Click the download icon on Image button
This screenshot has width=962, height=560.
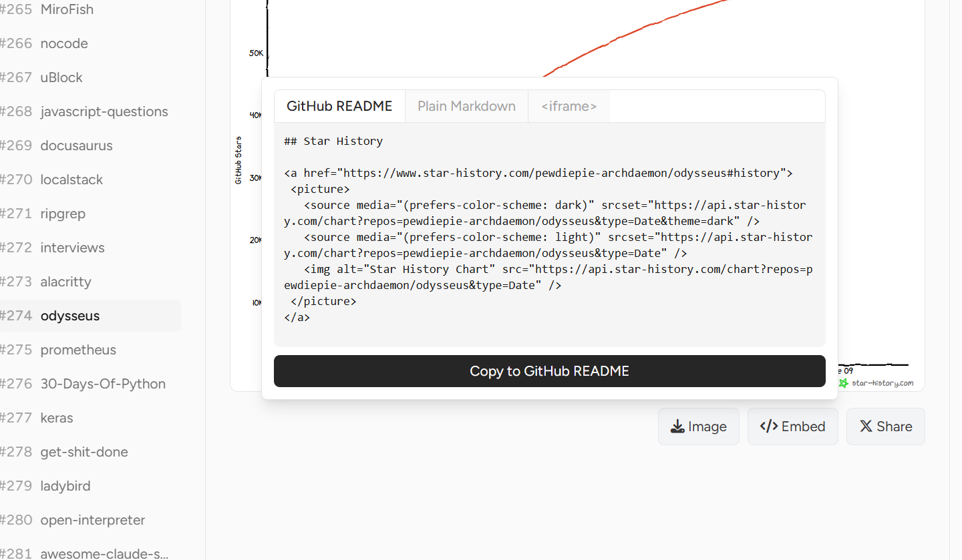pos(677,427)
